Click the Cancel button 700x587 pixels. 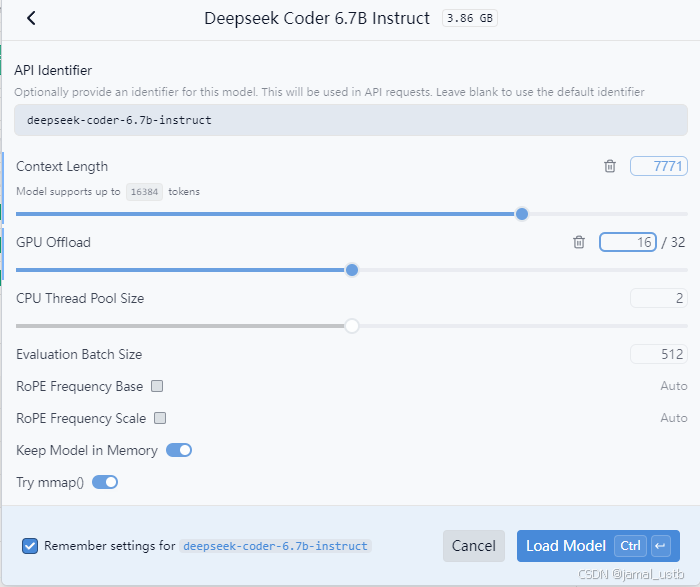click(474, 545)
